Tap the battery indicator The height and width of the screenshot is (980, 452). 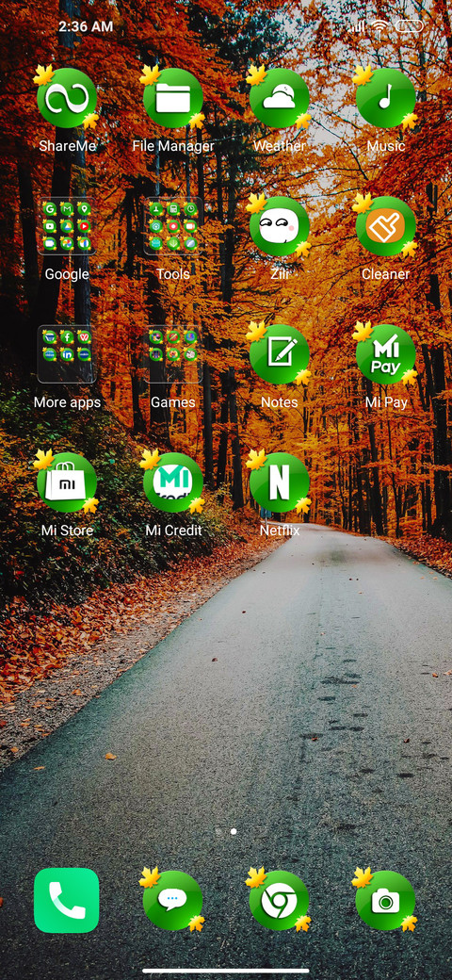409,26
